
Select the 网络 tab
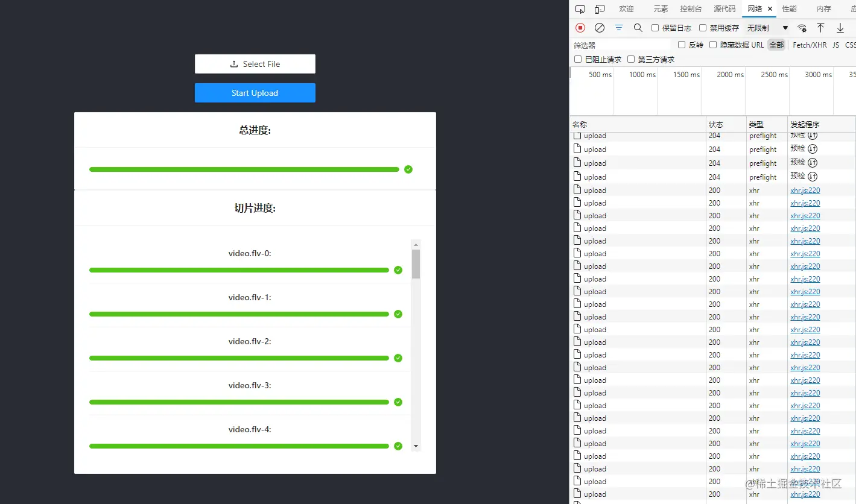755,9
